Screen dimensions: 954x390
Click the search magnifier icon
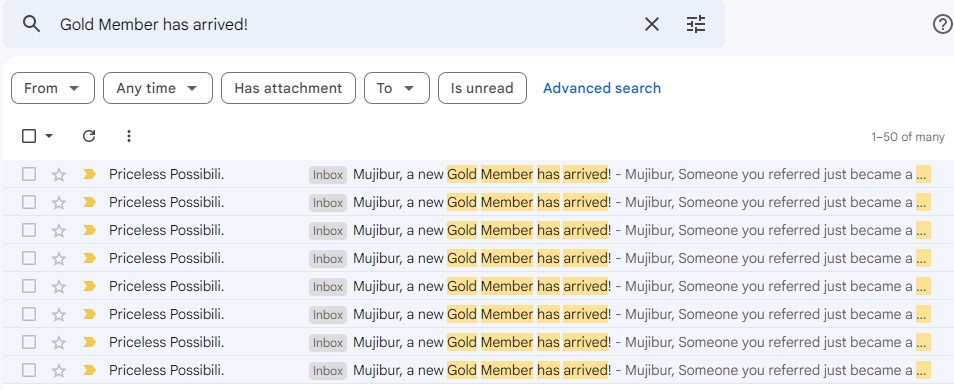pos(31,24)
